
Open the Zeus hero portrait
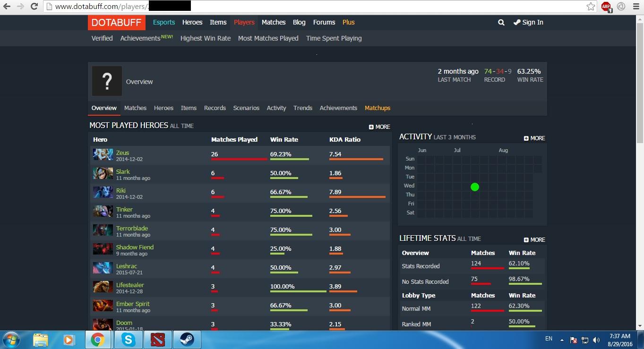point(103,154)
